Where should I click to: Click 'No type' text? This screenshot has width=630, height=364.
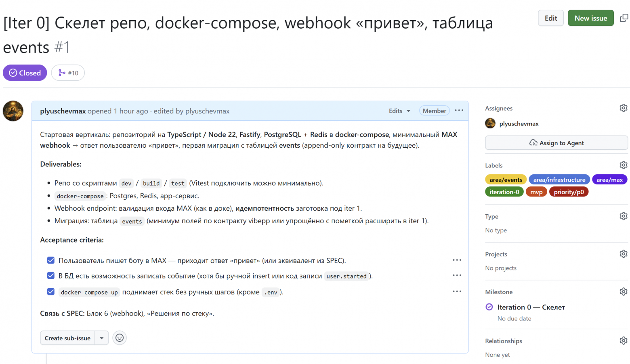coord(496,230)
